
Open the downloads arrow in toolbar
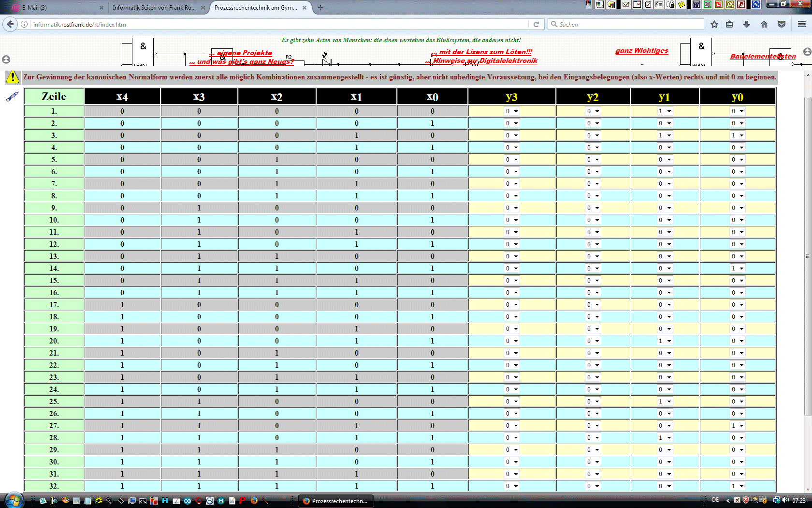(x=747, y=24)
